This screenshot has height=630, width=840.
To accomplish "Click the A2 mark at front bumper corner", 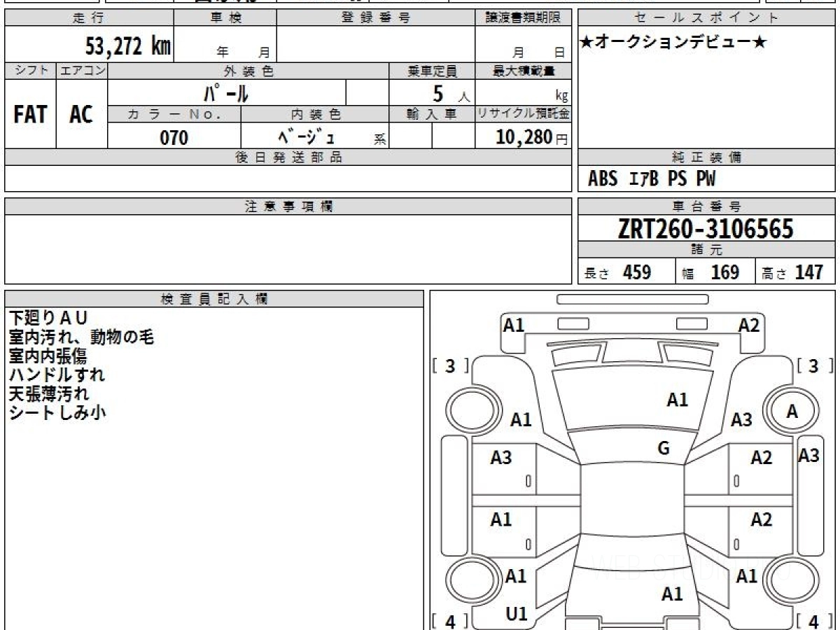I will 748,324.
